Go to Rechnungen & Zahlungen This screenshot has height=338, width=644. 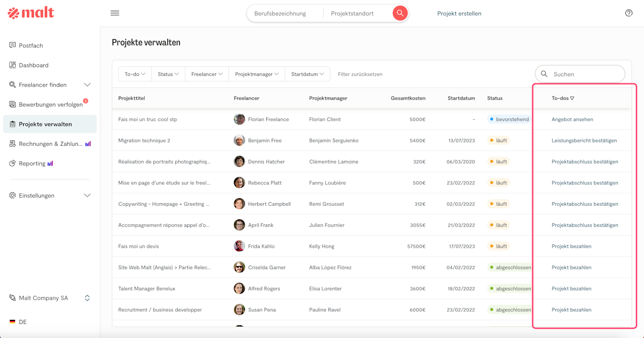tap(50, 144)
